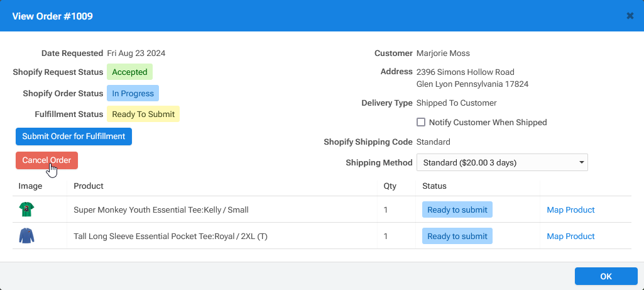Click the Image column header

coord(30,186)
